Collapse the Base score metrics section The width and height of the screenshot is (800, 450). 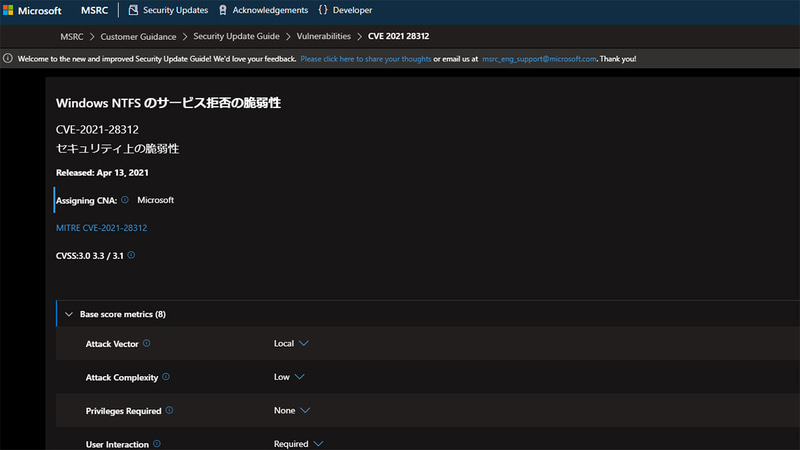click(69, 314)
